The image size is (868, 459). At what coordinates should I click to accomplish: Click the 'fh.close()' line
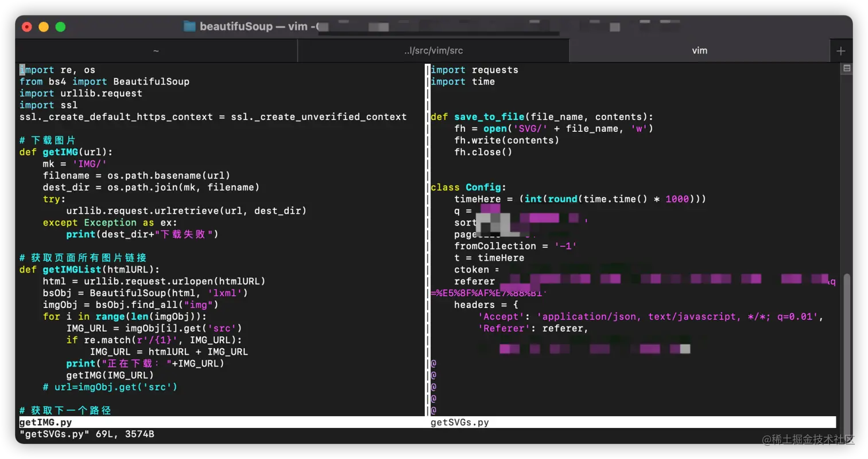click(x=483, y=152)
